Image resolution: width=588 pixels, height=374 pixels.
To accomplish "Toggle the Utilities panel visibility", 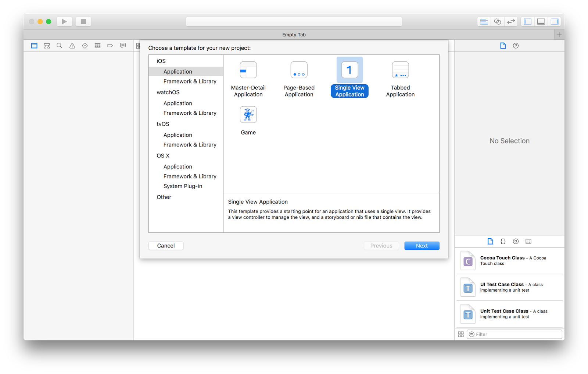I will pos(555,22).
